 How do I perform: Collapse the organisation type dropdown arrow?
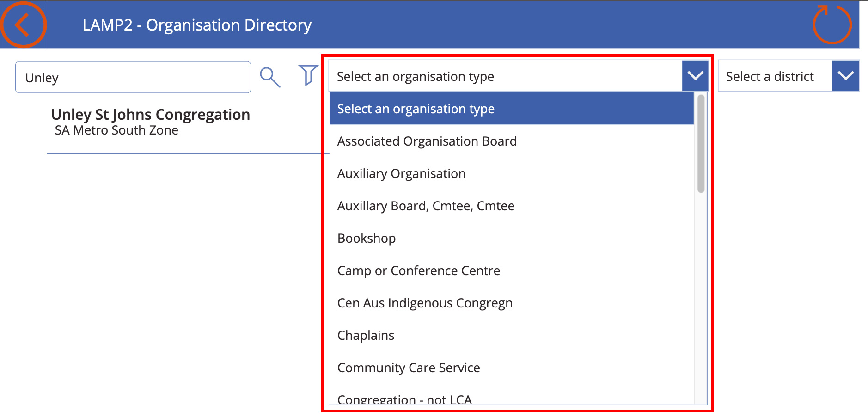point(695,76)
